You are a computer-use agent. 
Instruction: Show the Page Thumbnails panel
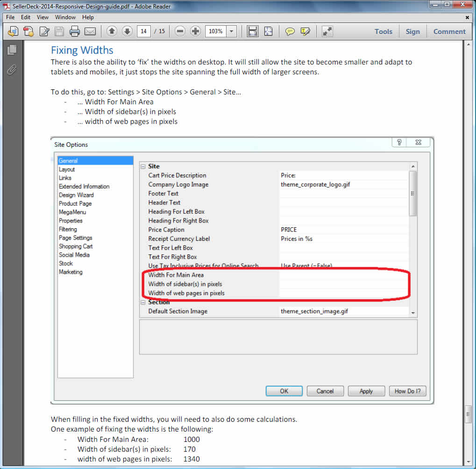click(12, 50)
